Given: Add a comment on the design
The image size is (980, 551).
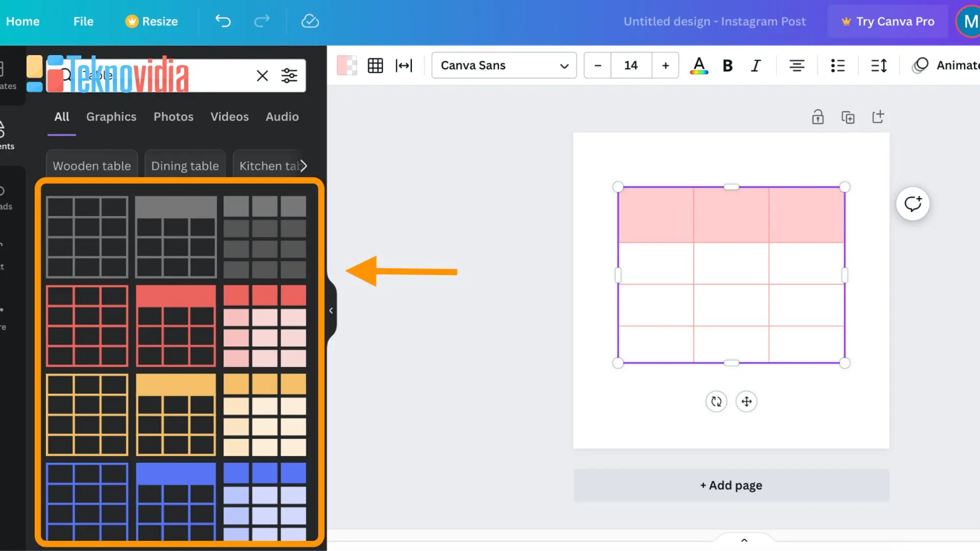Looking at the screenshot, I should (x=913, y=204).
